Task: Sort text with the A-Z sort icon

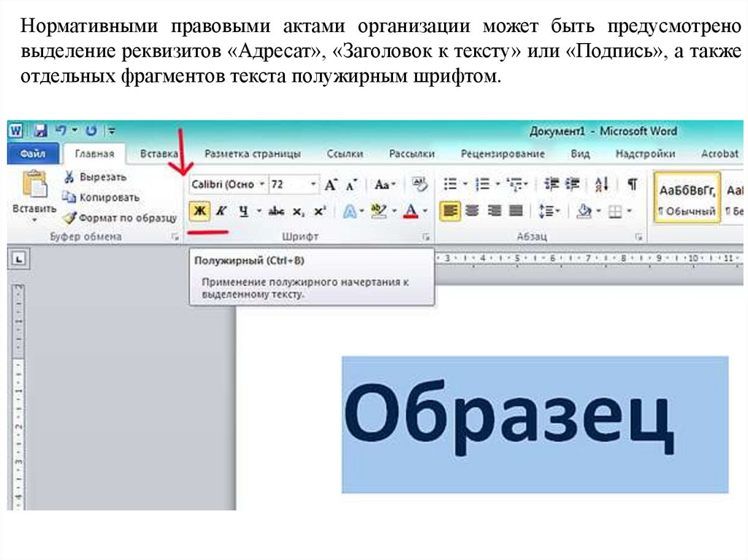Action: click(602, 184)
